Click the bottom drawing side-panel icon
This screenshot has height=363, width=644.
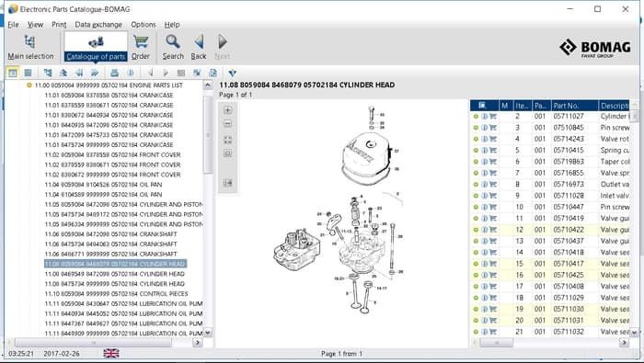tap(228, 183)
